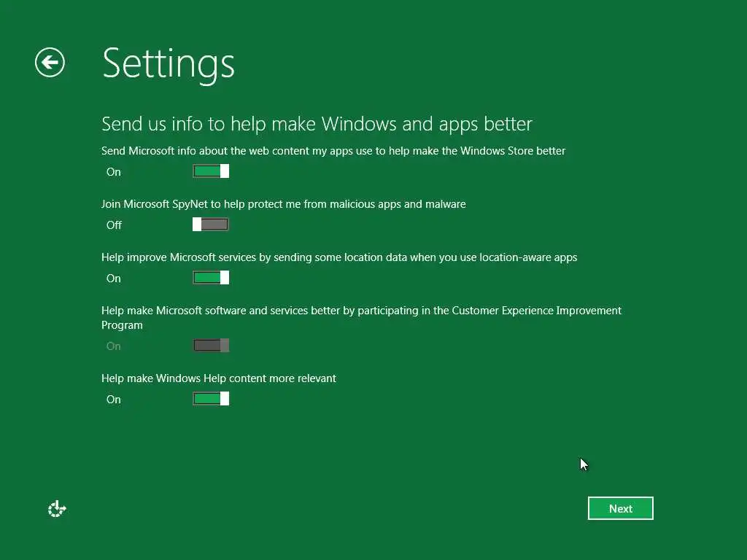The width and height of the screenshot is (747, 560).
Task: Click the 'On' label under Windows Help text
Action: coord(113,400)
